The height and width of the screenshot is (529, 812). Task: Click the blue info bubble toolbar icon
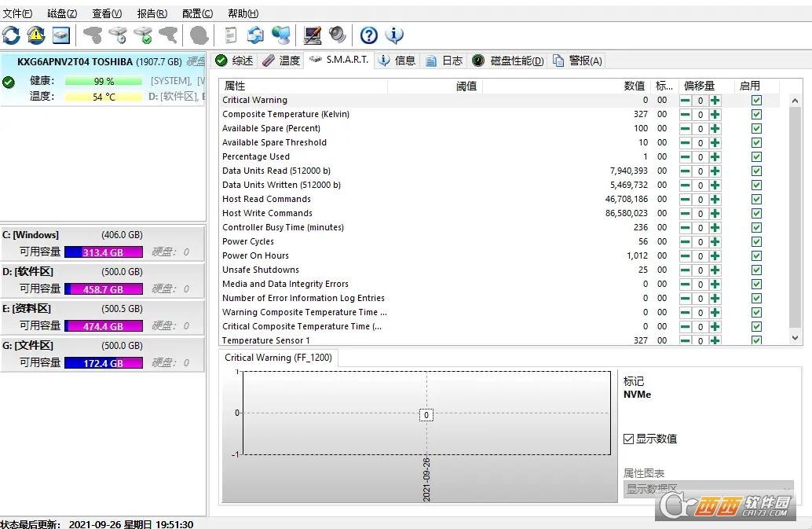[x=394, y=35]
